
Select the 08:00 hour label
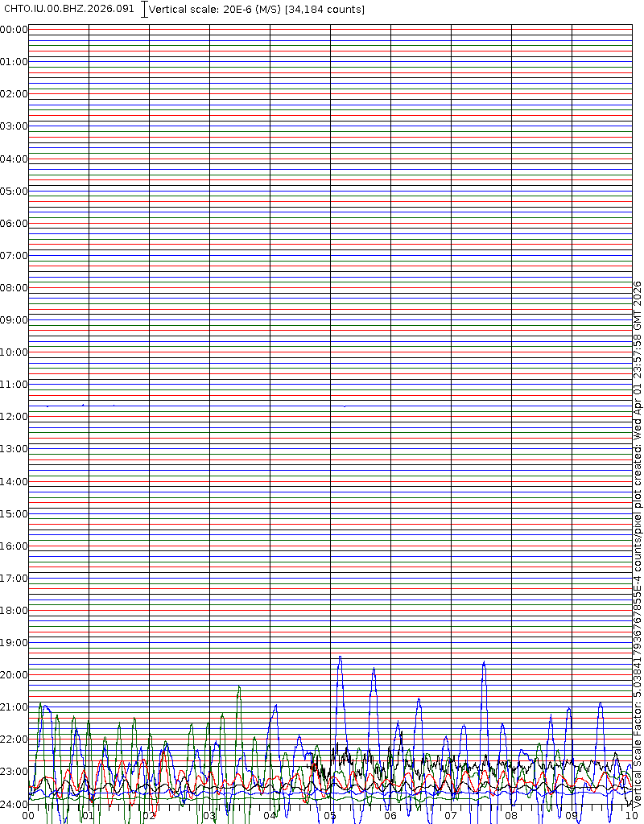[14, 288]
